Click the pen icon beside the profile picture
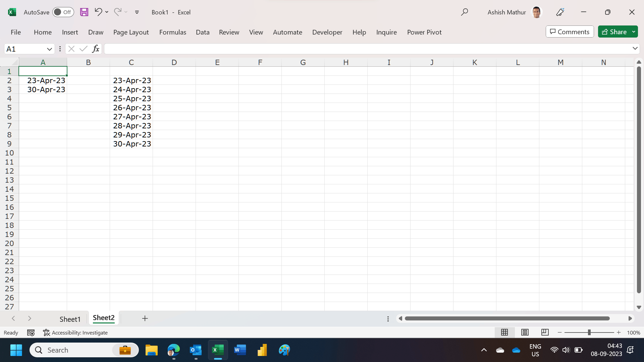This screenshot has width=644, height=362. click(x=560, y=12)
